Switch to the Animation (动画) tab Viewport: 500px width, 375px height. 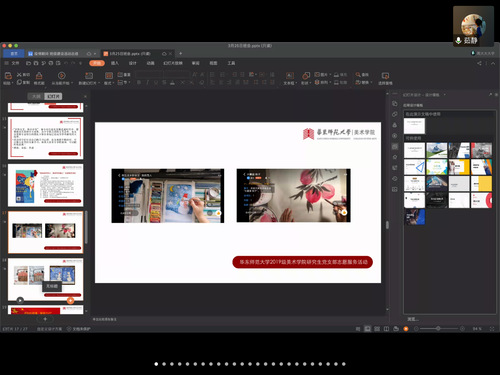[x=151, y=63]
